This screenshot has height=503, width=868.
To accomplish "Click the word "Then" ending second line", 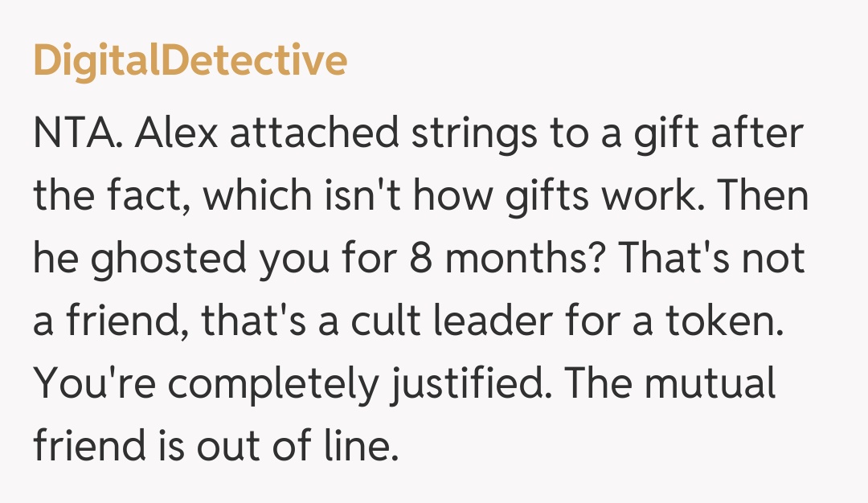I will tap(763, 197).
